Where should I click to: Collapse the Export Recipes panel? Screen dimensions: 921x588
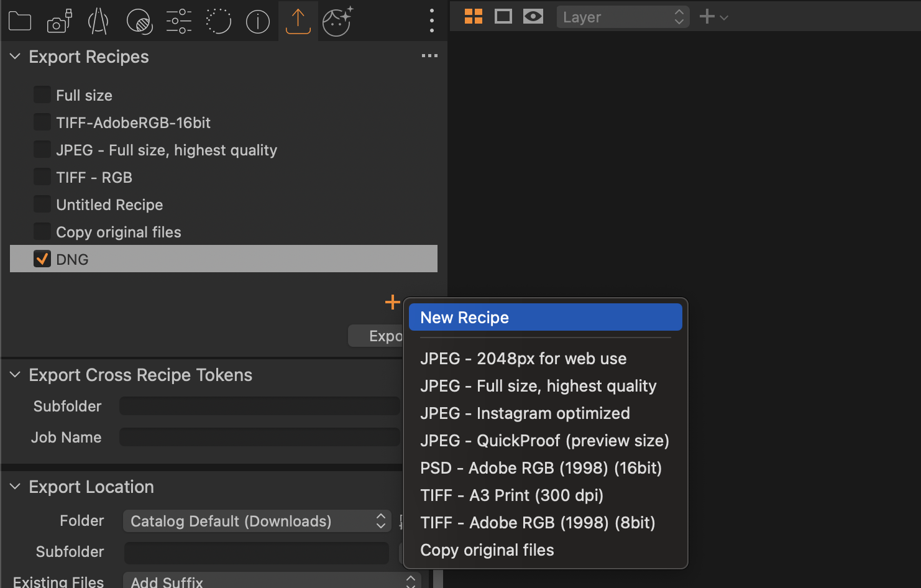pos(16,57)
